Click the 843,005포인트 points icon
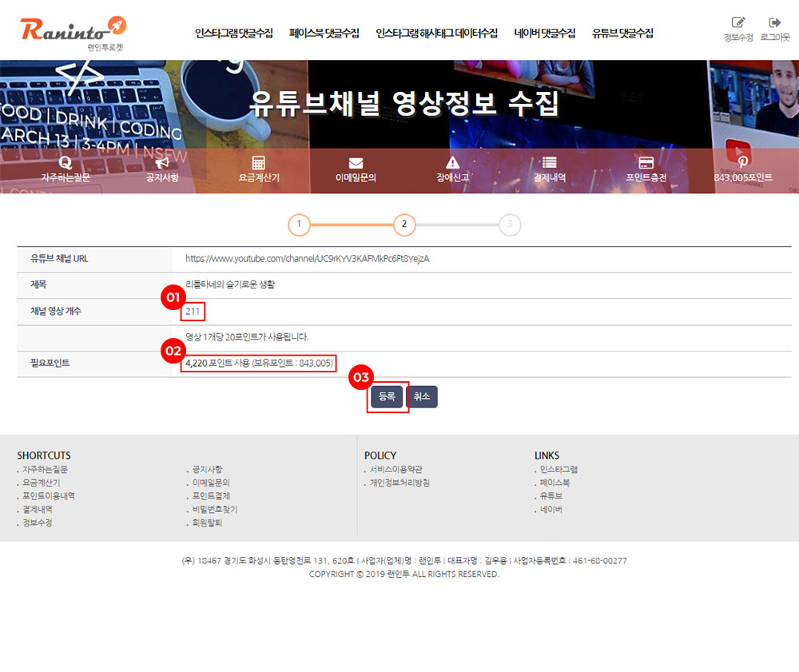This screenshot has width=799, height=672. click(743, 162)
